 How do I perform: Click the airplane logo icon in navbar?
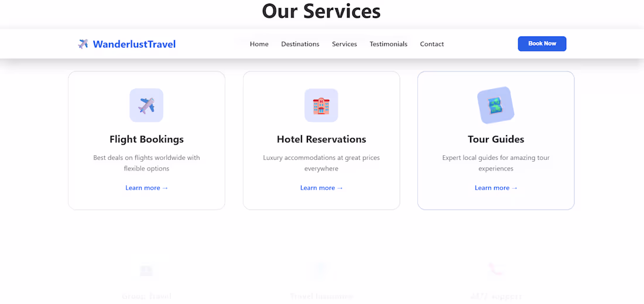(x=83, y=44)
